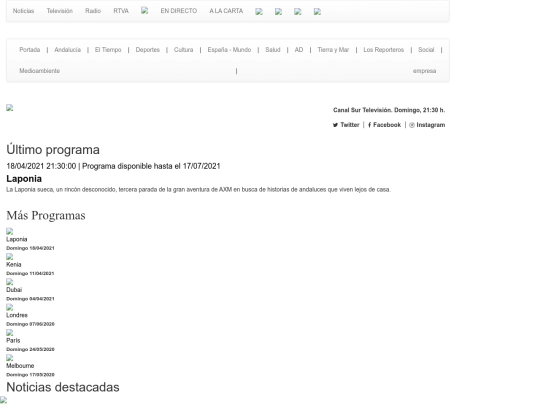The width and height of the screenshot is (540, 405).
Task: Open the Dubai episode link
Action: pos(14,290)
